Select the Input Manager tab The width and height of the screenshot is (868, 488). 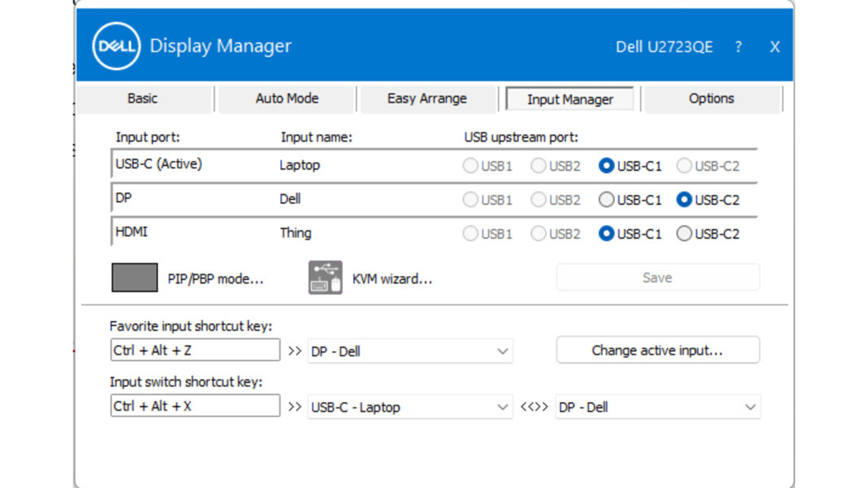570,99
